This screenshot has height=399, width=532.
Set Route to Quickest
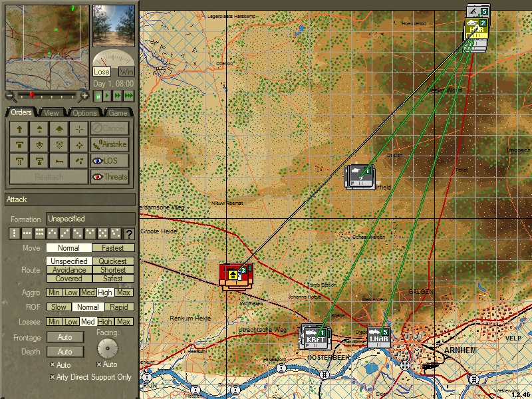tap(113, 261)
